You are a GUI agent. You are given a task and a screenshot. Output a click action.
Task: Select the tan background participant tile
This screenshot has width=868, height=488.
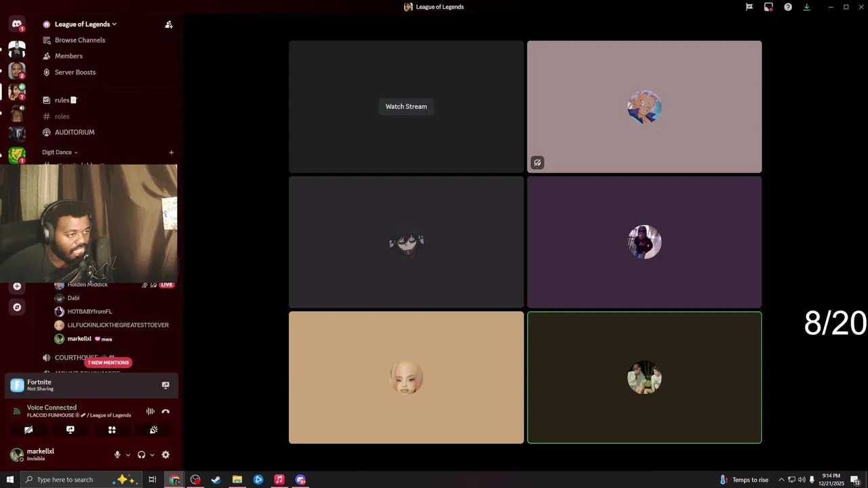tap(406, 378)
